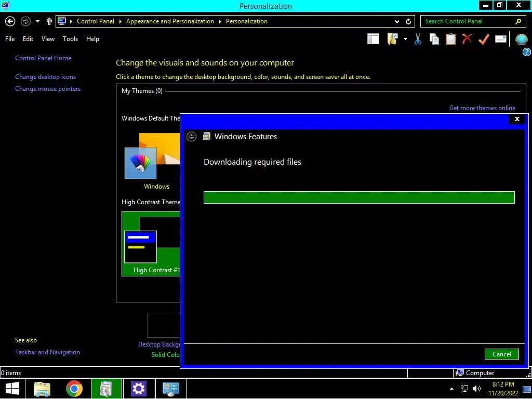Select Control Panel in the breadcrumb
Image resolution: width=532 pixels, height=399 pixels.
96,21
